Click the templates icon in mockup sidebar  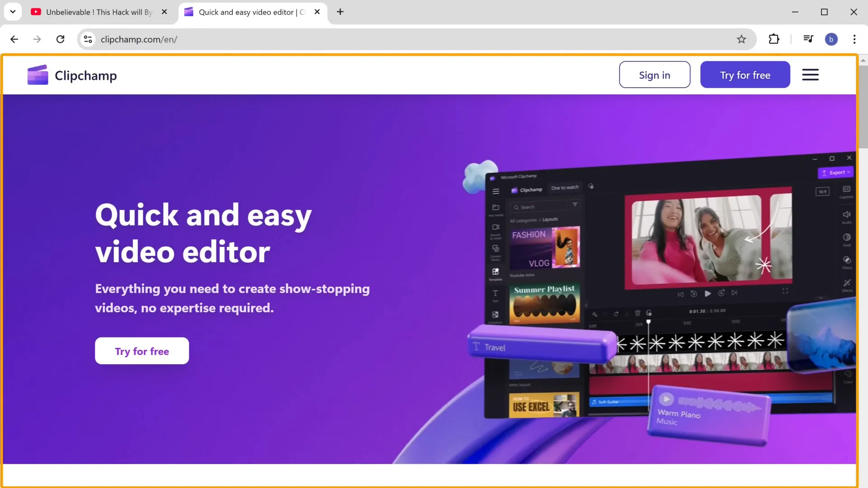(x=495, y=272)
